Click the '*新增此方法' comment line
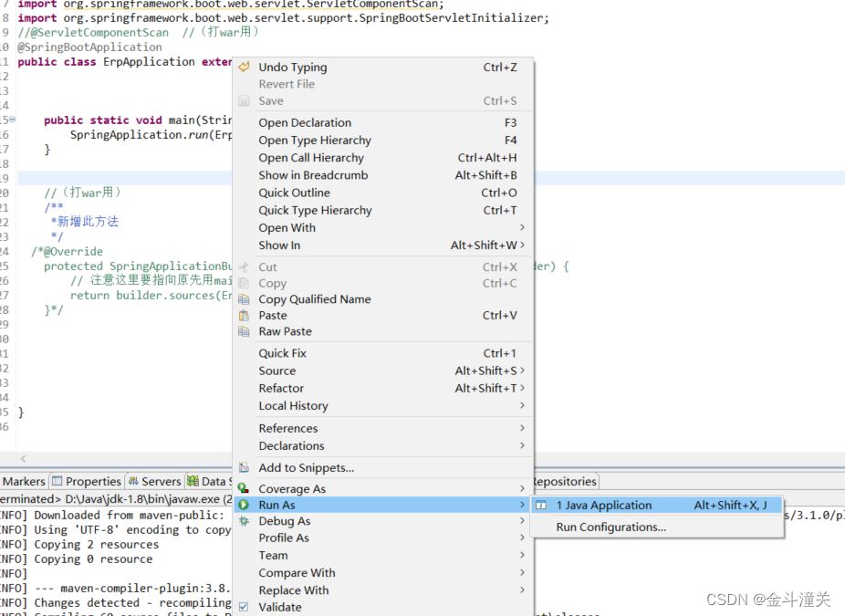The image size is (845, 616). pos(84,222)
